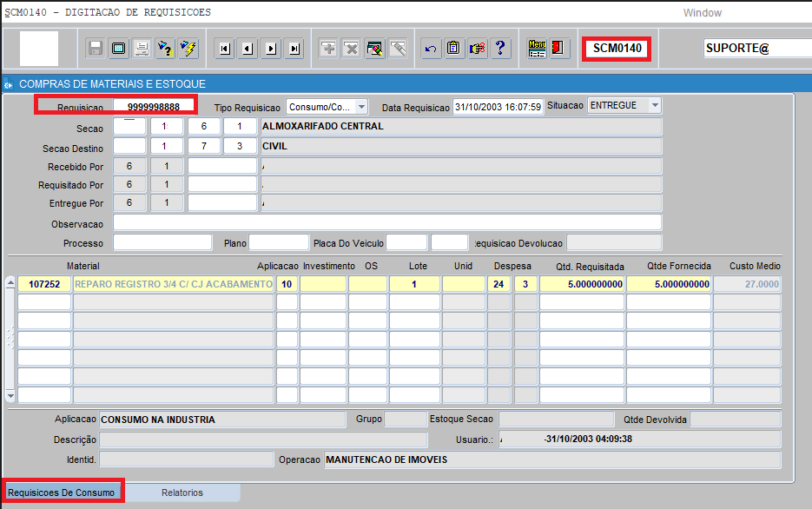Delete the record with the X icon
The width and height of the screenshot is (812, 509).
coord(352,49)
